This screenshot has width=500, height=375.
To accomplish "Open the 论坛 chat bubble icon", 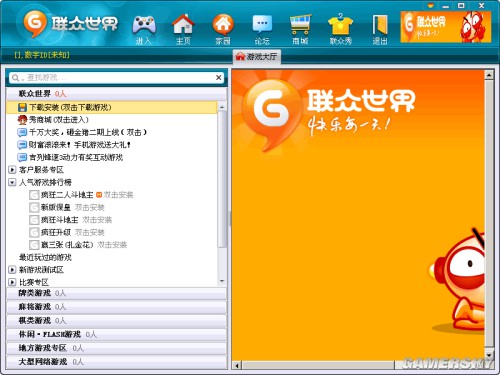I will coord(262,29).
